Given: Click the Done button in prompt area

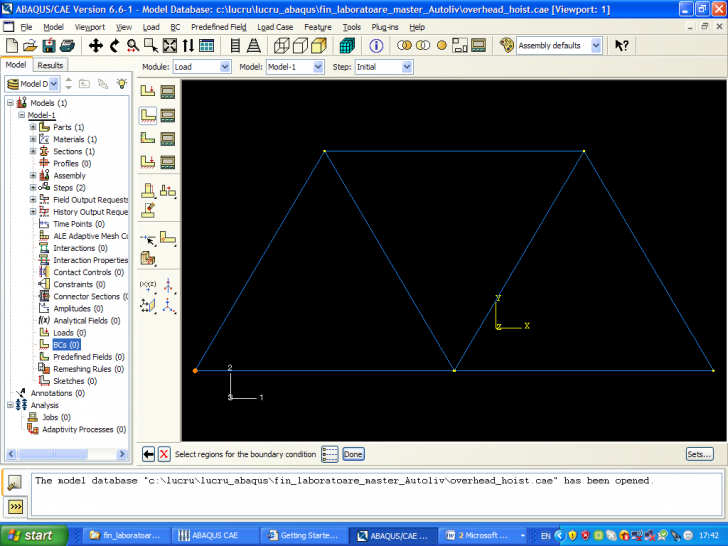Looking at the screenshot, I should coord(353,454).
